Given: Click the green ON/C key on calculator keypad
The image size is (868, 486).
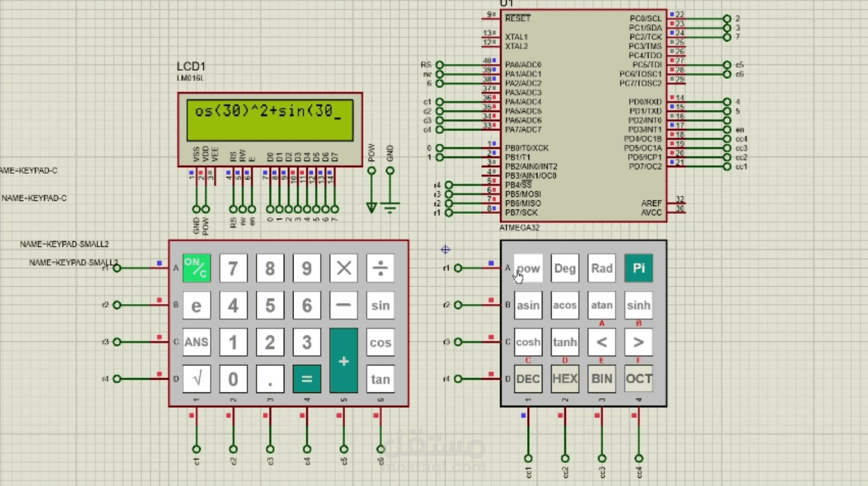Looking at the screenshot, I should coord(196,268).
